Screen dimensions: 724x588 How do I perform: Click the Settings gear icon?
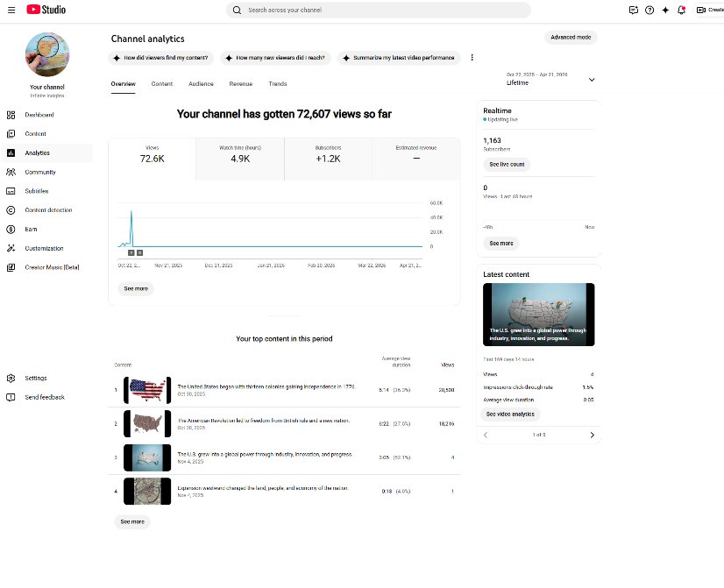pyautogui.click(x=11, y=378)
